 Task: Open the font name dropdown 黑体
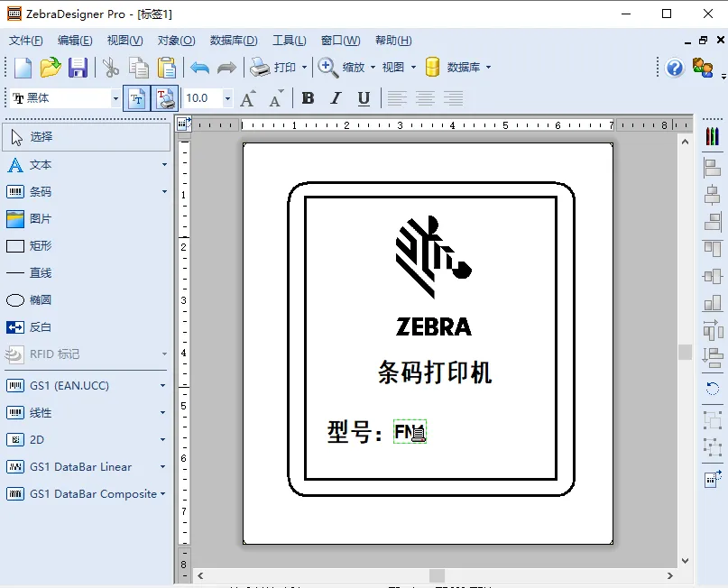coord(115,98)
